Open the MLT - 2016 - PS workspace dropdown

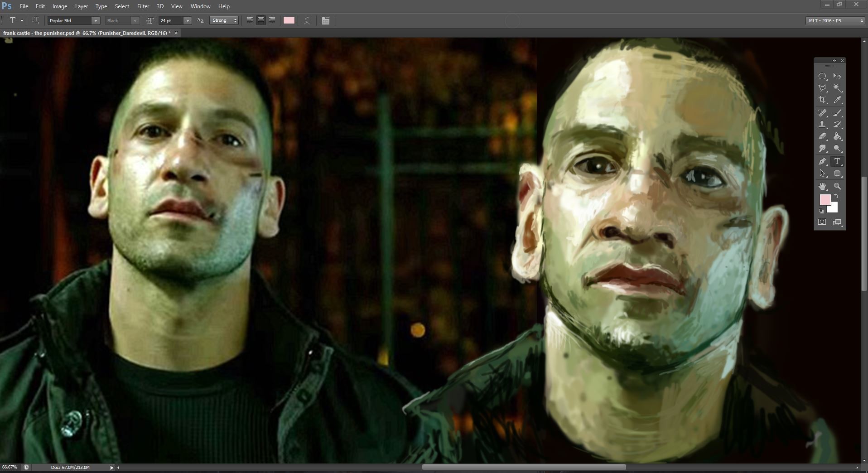coord(835,20)
